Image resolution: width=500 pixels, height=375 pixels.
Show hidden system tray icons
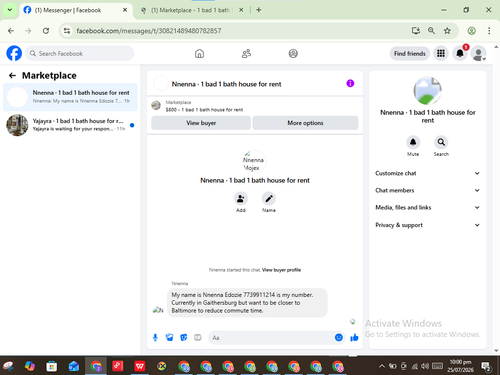pos(382,366)
